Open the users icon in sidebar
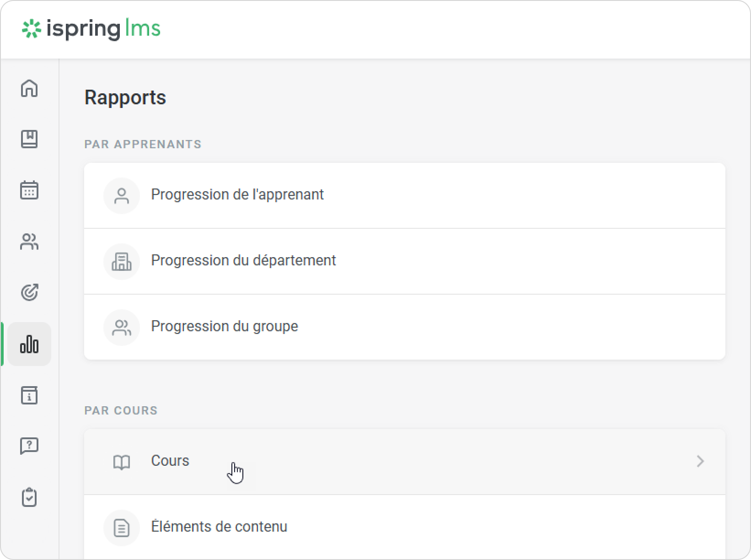 click(29, 242)
